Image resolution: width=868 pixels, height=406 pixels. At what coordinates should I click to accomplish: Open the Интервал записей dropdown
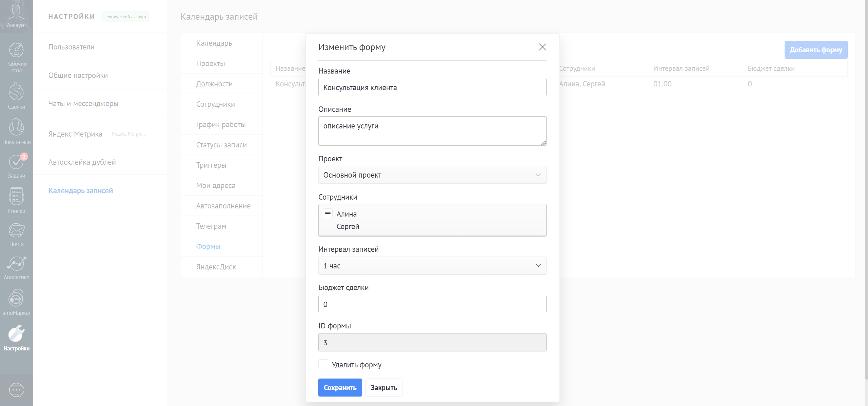tap(432, 266)
